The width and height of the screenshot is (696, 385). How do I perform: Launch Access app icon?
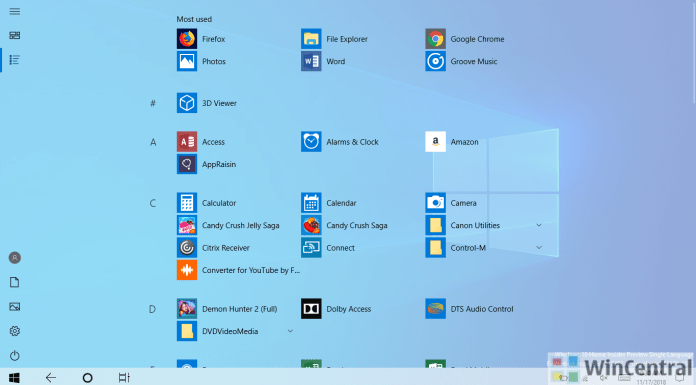click(187, 142)
